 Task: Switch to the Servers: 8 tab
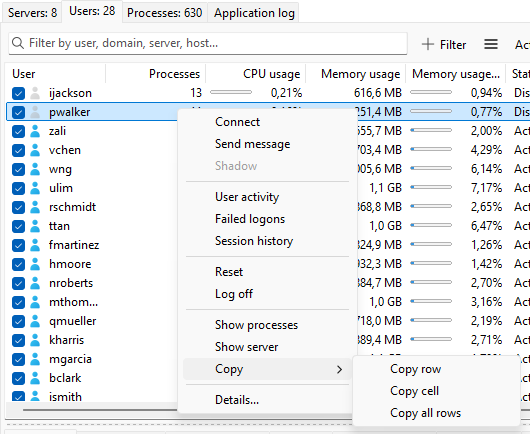pyautogui.click(x=32, y=13)
